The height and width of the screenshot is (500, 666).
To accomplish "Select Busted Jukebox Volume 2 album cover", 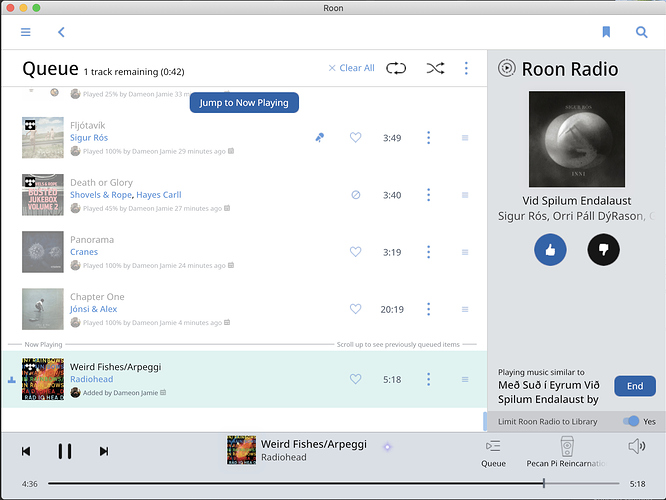I will 43,195.
